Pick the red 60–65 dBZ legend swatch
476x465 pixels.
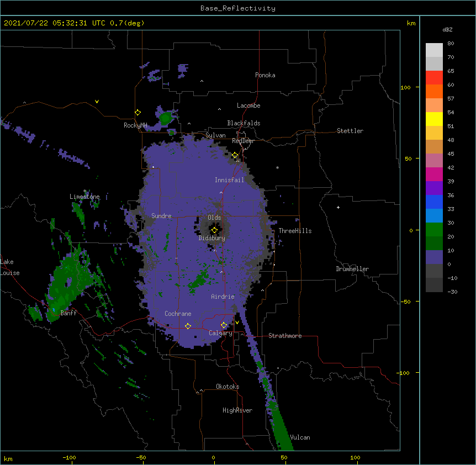(434, 78)
